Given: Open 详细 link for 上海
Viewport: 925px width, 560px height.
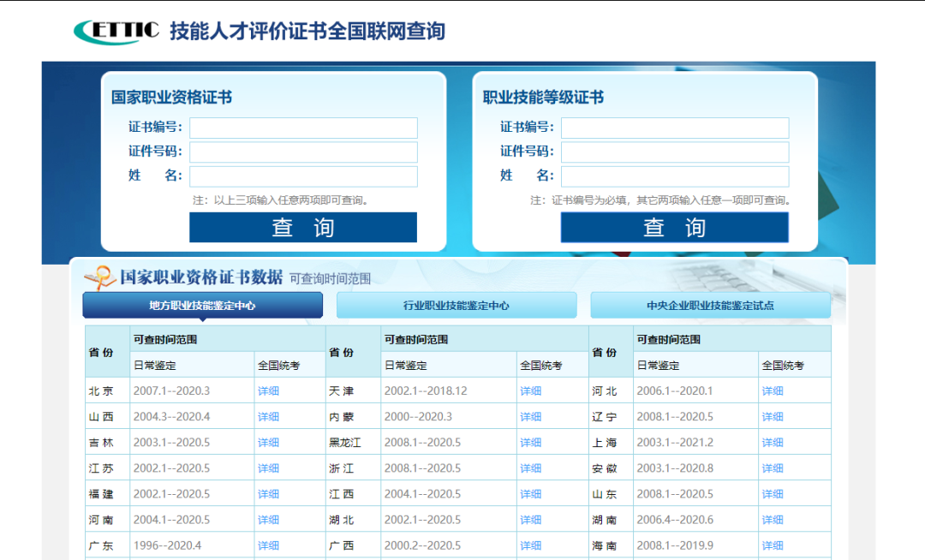Looking at the screenshot, I should (x=773, y=443).
